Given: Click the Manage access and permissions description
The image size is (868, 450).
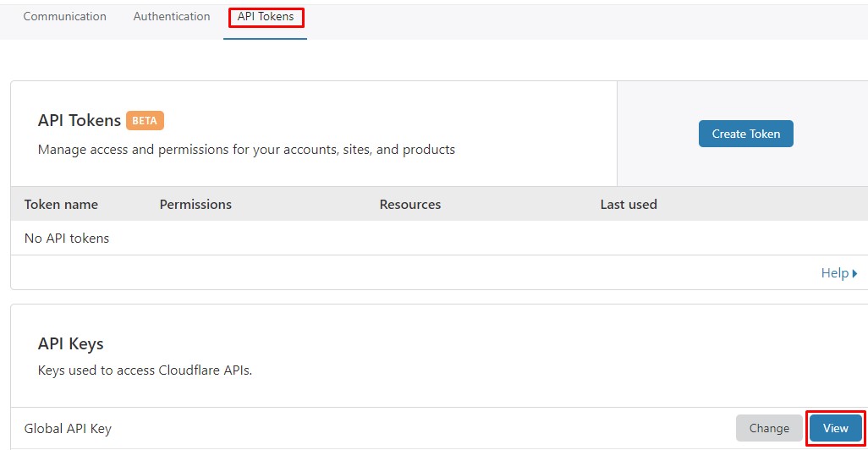Looking at the screenshot, I should point(246,150).
